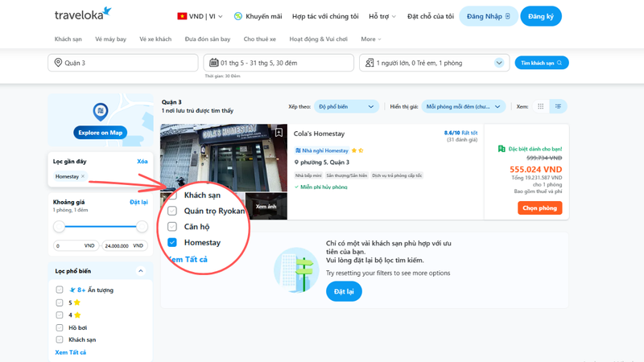Remove Homestay filter chip via X

click(x=83, y=176)
